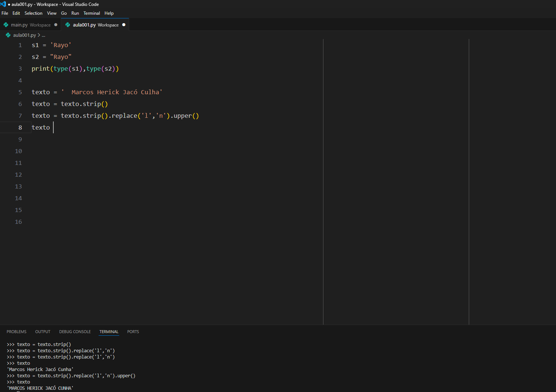The width and height of the screenshot is (556, 392).
Task: Open the breadcrumb ellipsis symbol list
Action: click(x=43, y=35)
